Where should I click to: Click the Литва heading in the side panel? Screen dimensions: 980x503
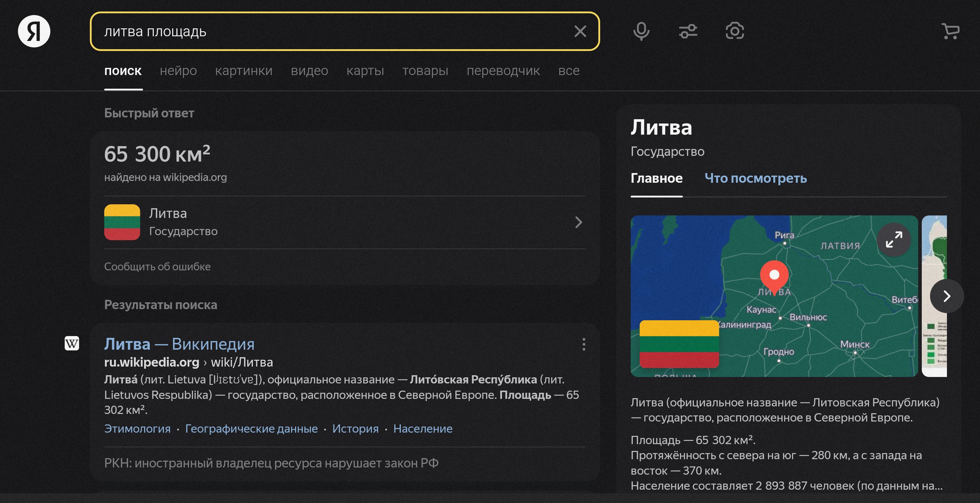[x=661, y=127]
